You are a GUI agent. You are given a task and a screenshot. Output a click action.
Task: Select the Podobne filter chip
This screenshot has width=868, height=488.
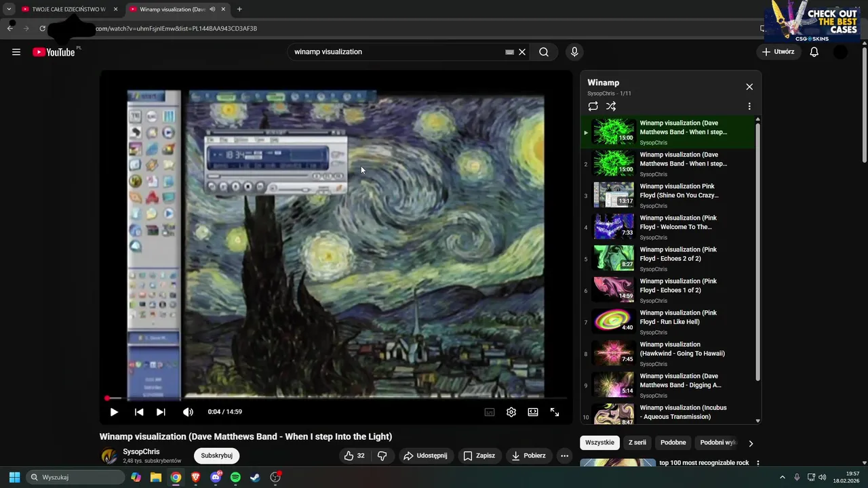point(673,443)
